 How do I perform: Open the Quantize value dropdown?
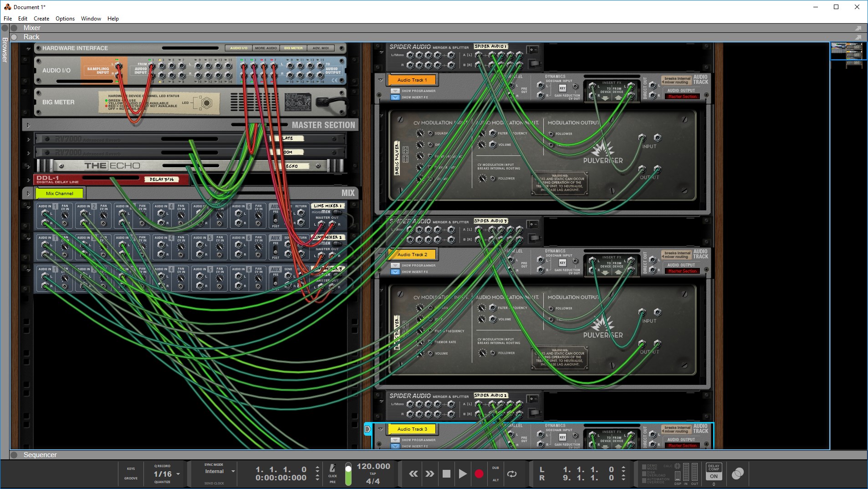click(x=178, y=474)
